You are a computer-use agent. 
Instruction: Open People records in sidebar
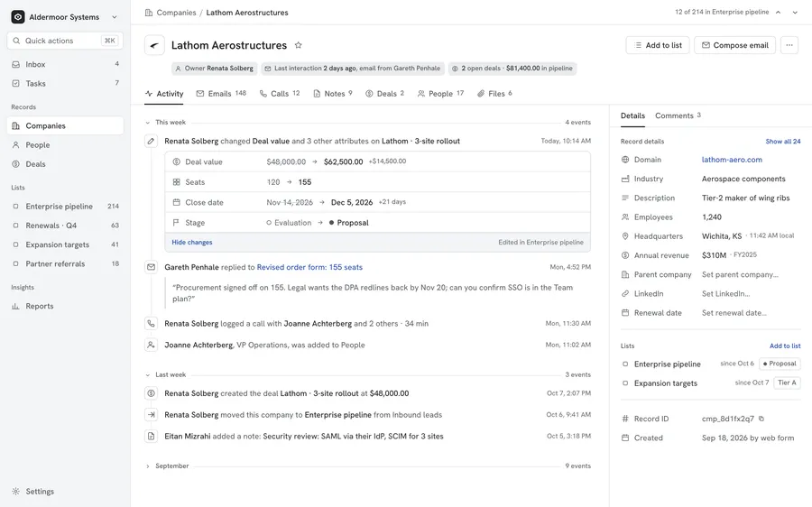point(65,145)
